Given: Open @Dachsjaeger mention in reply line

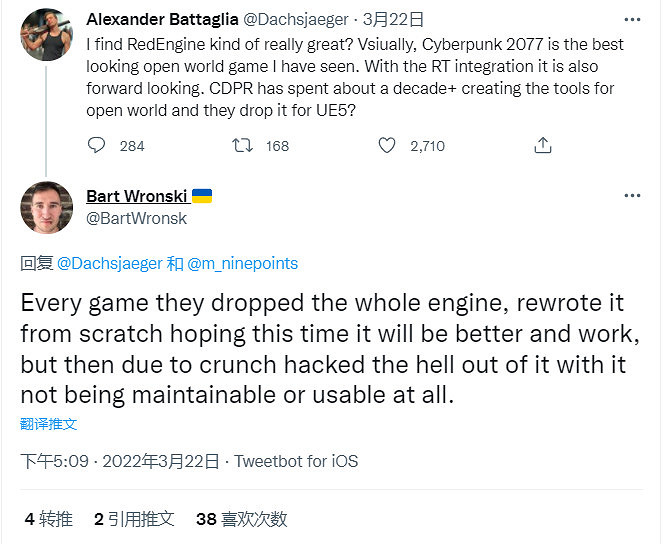Looking at the screenshot, I should click(108, 264).
